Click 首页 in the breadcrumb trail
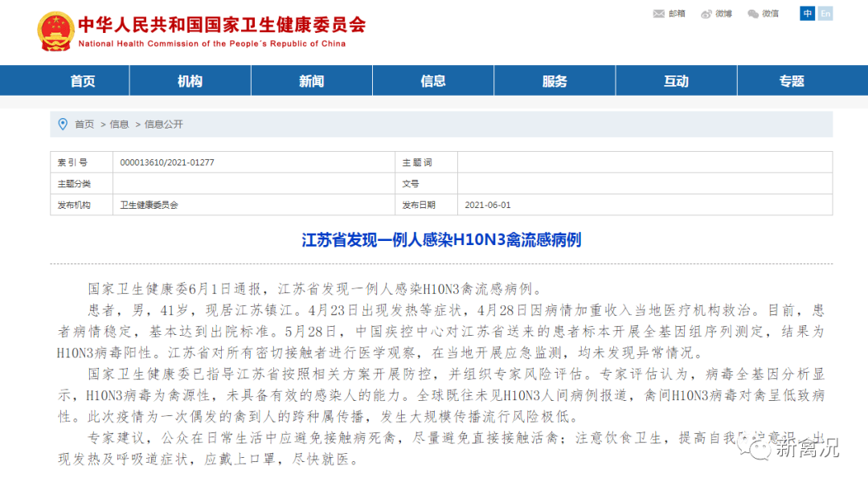 coord(84,124)
